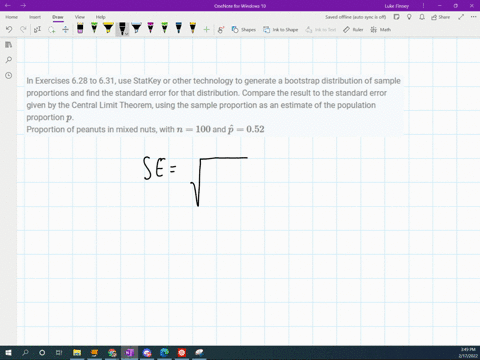The image size is (480, 360).
Task: Launch File Explorer from the taskbar
Action: click(77, 353)
